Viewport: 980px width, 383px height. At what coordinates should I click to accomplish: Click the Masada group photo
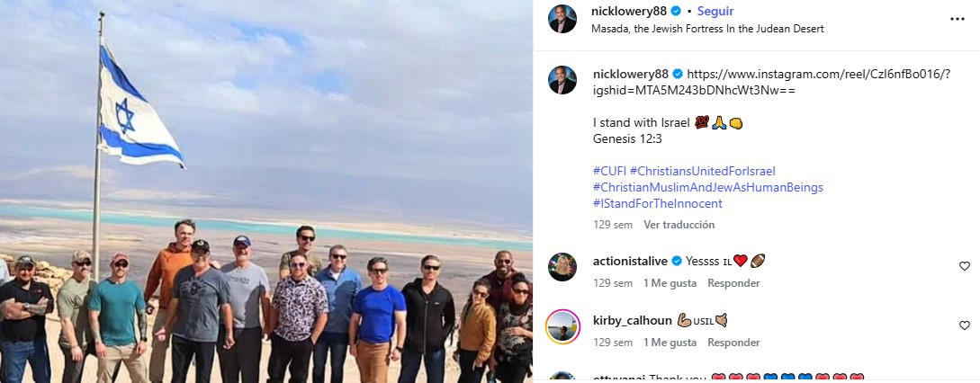266,191
